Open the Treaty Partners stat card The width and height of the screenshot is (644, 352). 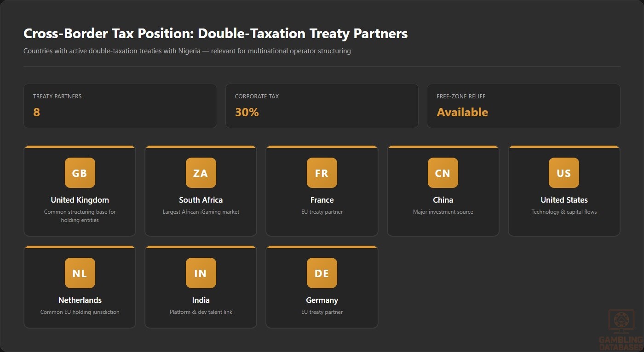click(x=120, y=106)
